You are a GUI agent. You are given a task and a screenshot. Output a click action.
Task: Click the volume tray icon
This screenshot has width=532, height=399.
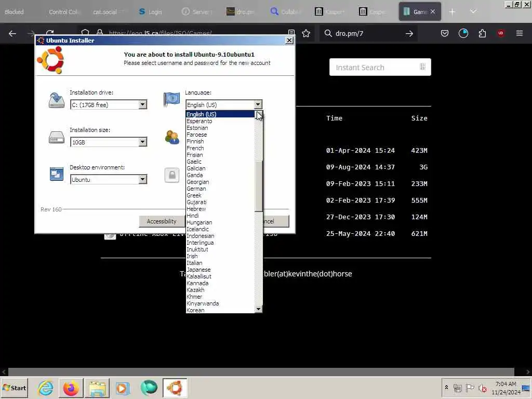483,388
